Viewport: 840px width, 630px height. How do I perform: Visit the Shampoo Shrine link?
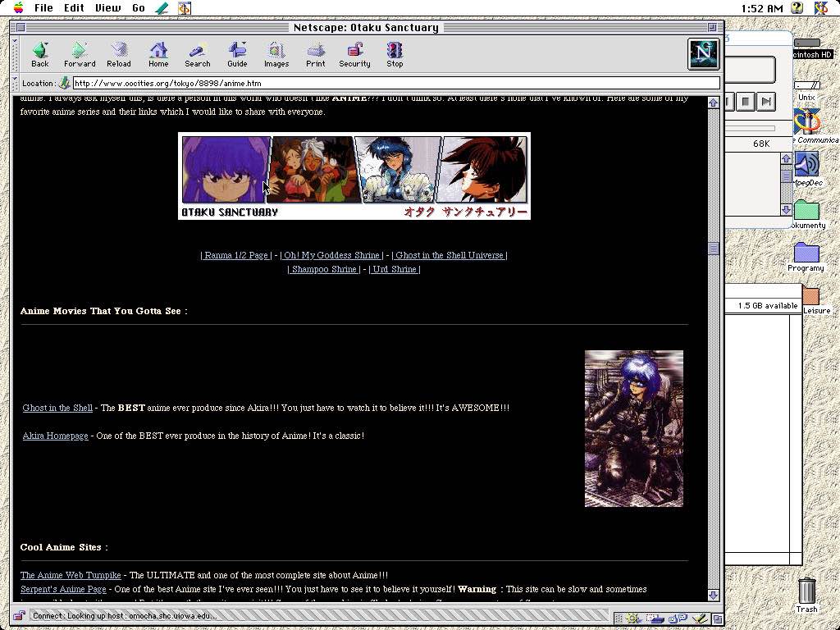tap(323, 269)
